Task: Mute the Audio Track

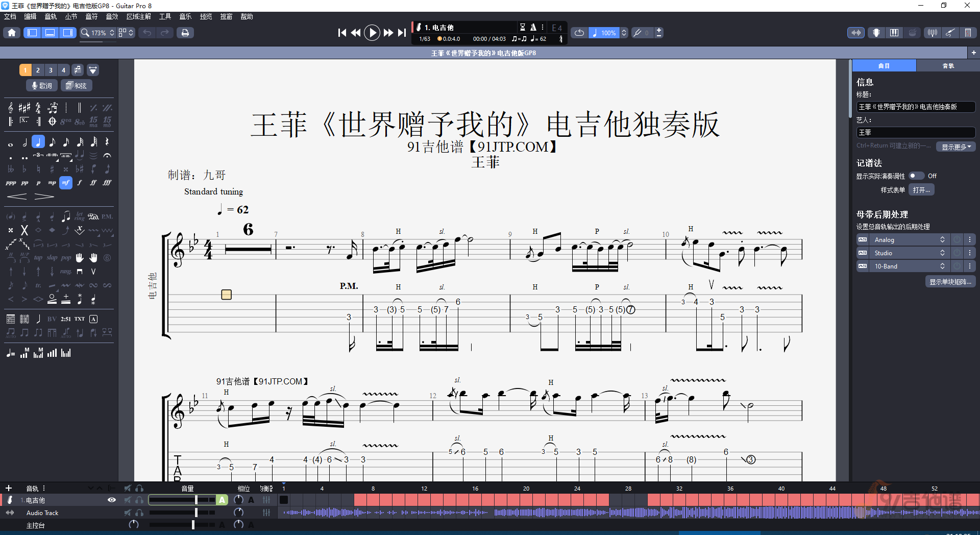Action: (128, 513)
